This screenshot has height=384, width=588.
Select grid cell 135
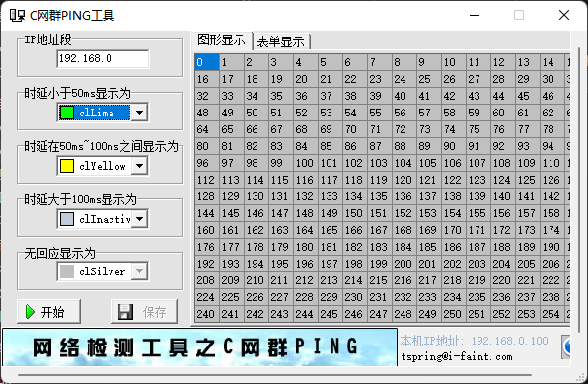[x=380, y=196]
